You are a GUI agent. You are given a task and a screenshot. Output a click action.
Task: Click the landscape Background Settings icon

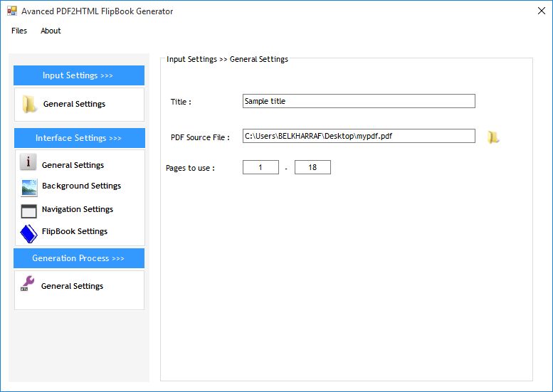(x=29, y=187)
